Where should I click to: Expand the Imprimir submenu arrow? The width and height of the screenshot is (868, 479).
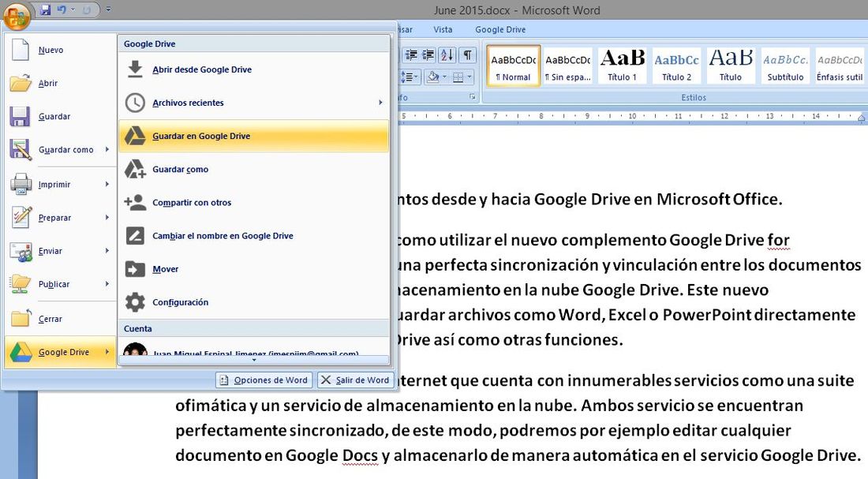pyautogui.click(x=107, y=184)
